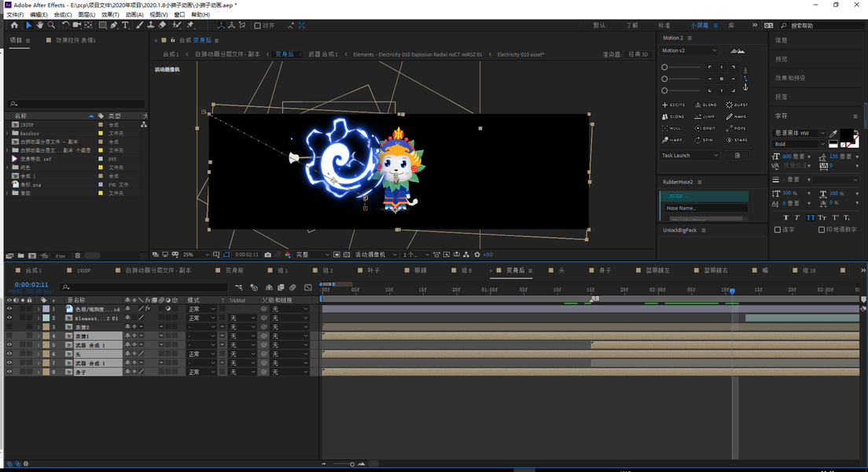Viewport: 868px width, 472px height.
Task: Open the 完整 resolution dropdown
Action: point(312,255)
